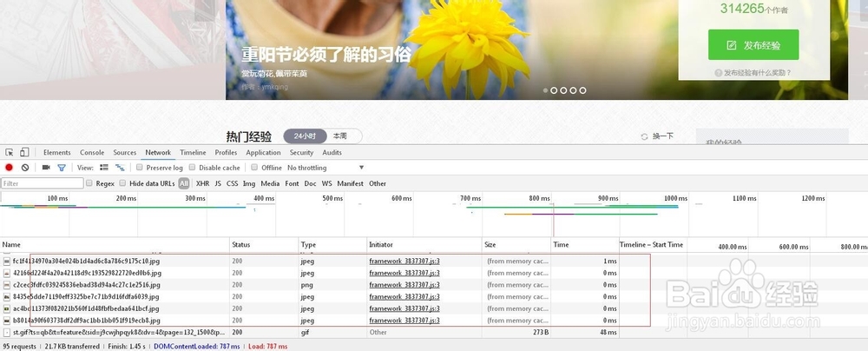Click the edit icon in 发布经验 button

coord(731,45)
